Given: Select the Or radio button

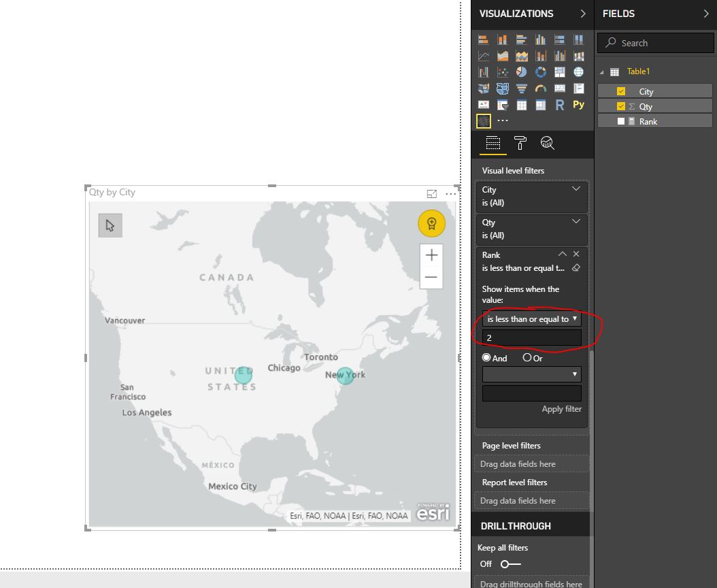Looking at the screenshot, I should tap(527, 358).
